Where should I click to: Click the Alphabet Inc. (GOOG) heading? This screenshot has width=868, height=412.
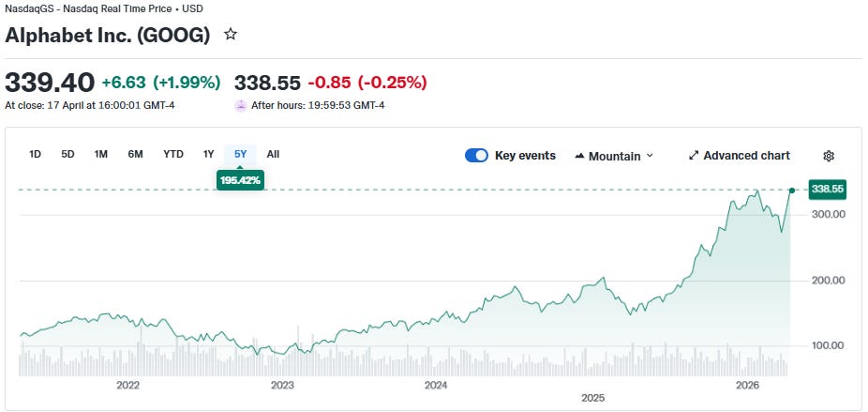(x=108, y=36)
